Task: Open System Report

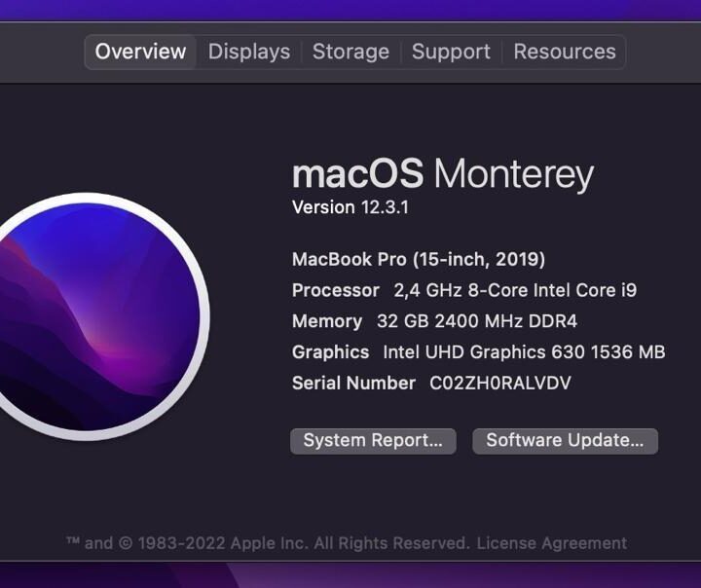Action: click(x=373, y=440)
